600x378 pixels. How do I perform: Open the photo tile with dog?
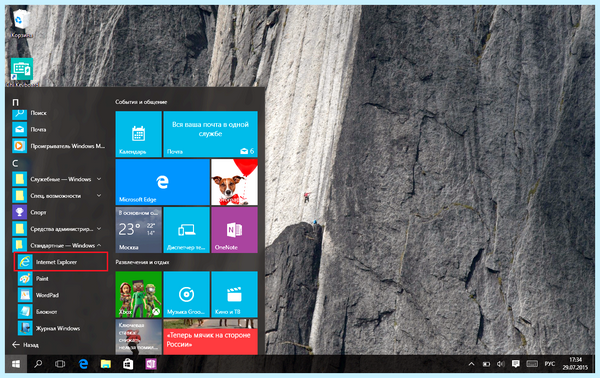(x=234, y=182)
